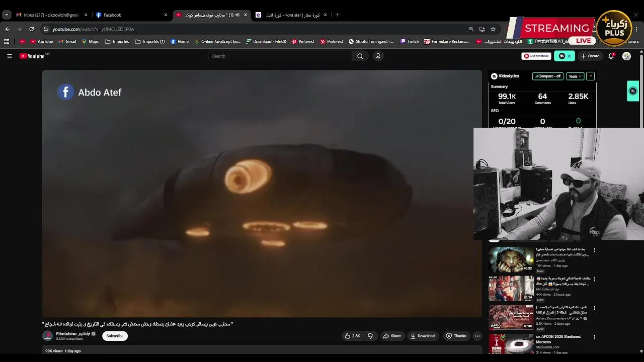Viewport: 644px width, 362px height.
Task: Toggle Videolytics Compare - off
Action: pyautogui.click(x=548, y=76)
